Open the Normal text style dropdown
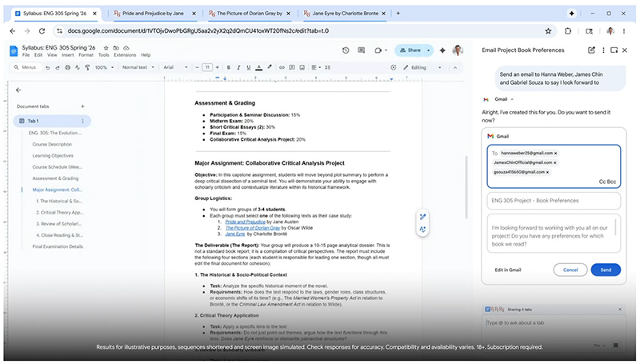 coord(138,68)
